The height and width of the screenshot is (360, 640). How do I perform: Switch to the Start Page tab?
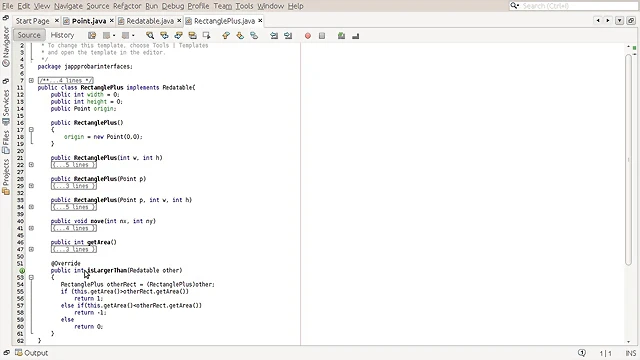[32, 21]
